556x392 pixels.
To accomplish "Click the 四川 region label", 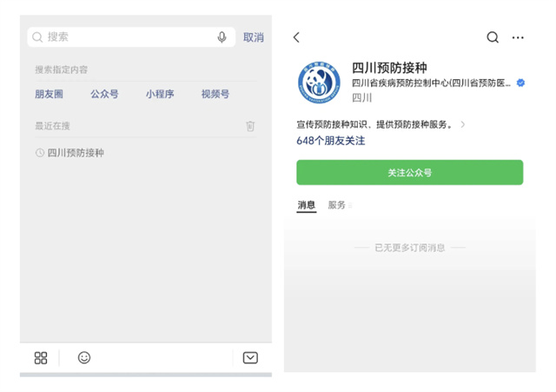I will [361, 98].
